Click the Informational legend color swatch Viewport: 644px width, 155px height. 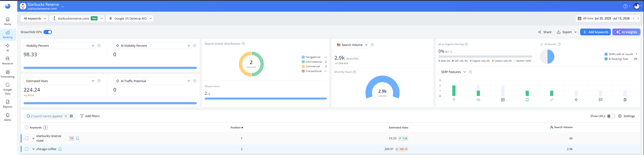pos(303,62)
